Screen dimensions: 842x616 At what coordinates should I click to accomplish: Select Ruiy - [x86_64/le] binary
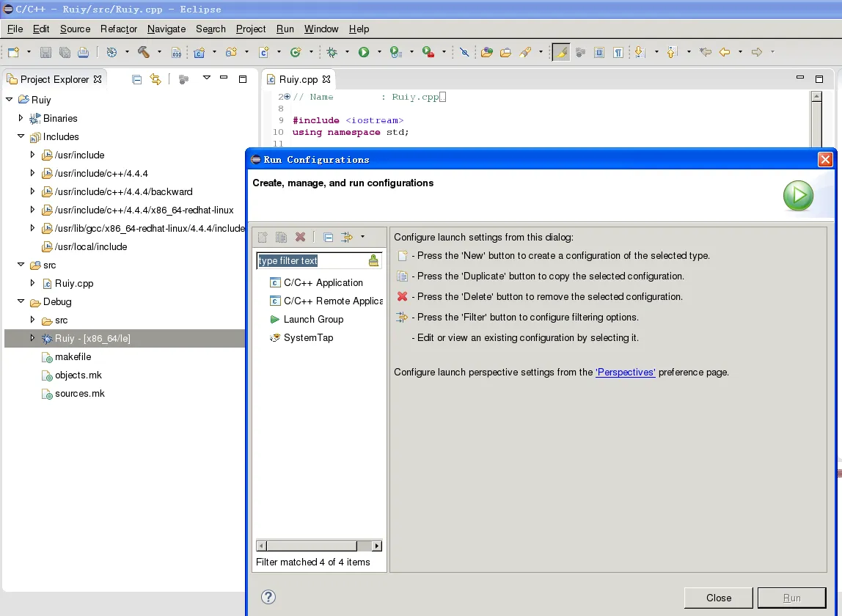[x=125, y=338]
